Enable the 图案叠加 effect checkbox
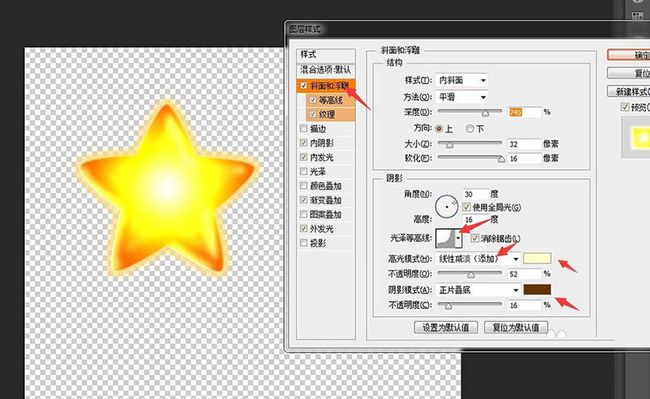 pyautogui.click(x=303, y=214)
